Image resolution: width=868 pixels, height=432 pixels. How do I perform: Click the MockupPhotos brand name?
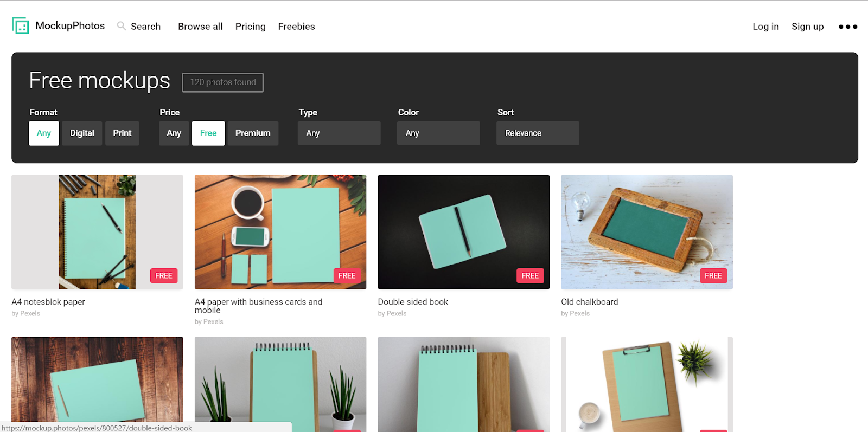pos(70,26)
